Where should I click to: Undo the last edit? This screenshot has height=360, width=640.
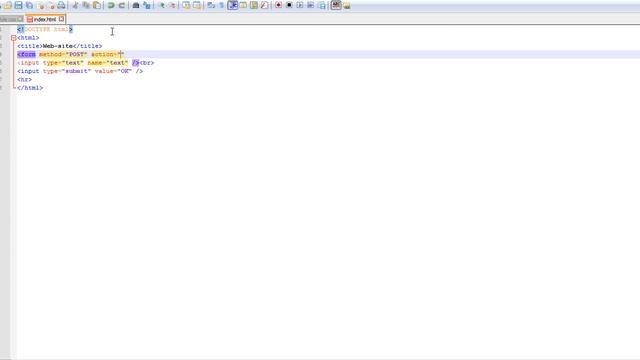point(111,5)
